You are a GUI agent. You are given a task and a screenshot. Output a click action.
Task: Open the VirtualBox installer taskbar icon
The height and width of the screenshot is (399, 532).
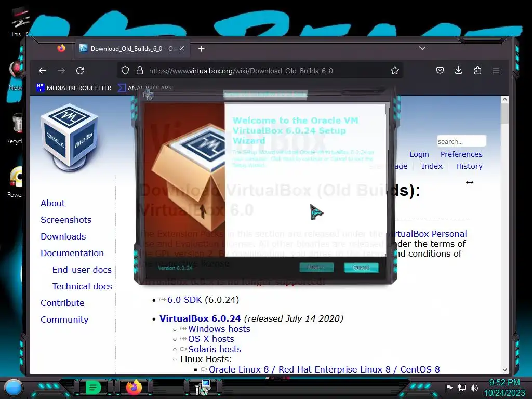204,388
